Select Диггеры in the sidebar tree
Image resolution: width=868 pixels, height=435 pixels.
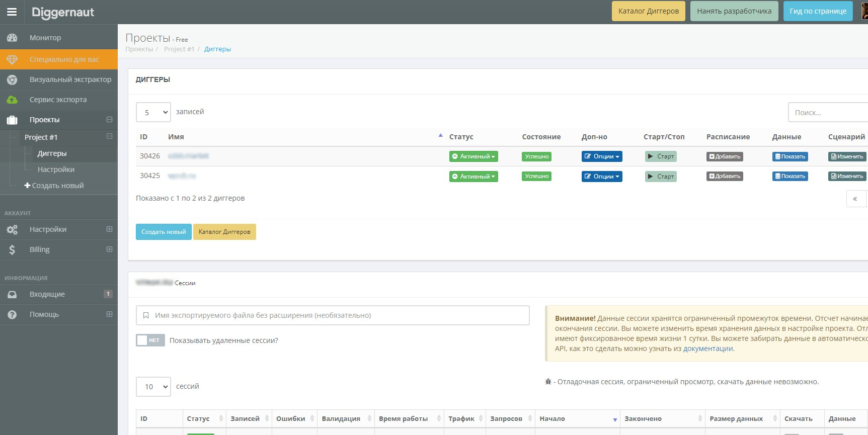(52, 153)
